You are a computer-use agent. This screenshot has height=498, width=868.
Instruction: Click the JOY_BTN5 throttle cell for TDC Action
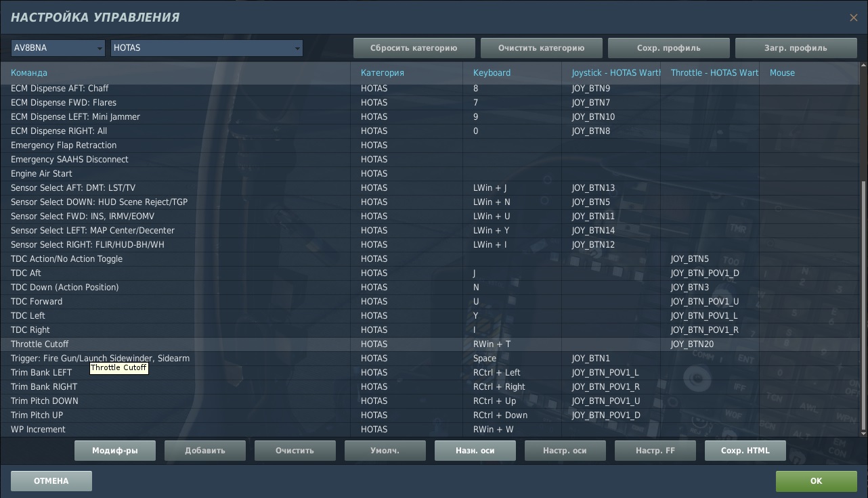pos(710,259)
